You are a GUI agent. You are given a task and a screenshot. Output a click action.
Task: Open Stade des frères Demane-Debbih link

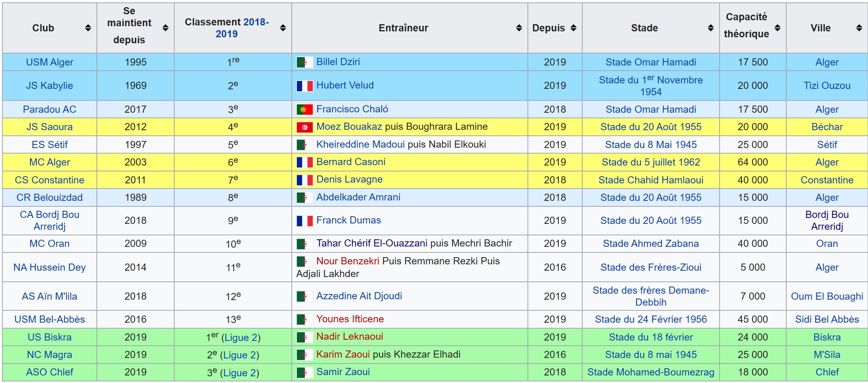(x=651, y=296)
